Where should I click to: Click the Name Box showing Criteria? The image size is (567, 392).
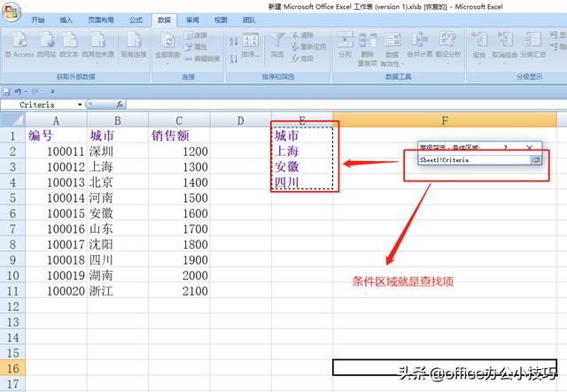click(x=39, y=104)
